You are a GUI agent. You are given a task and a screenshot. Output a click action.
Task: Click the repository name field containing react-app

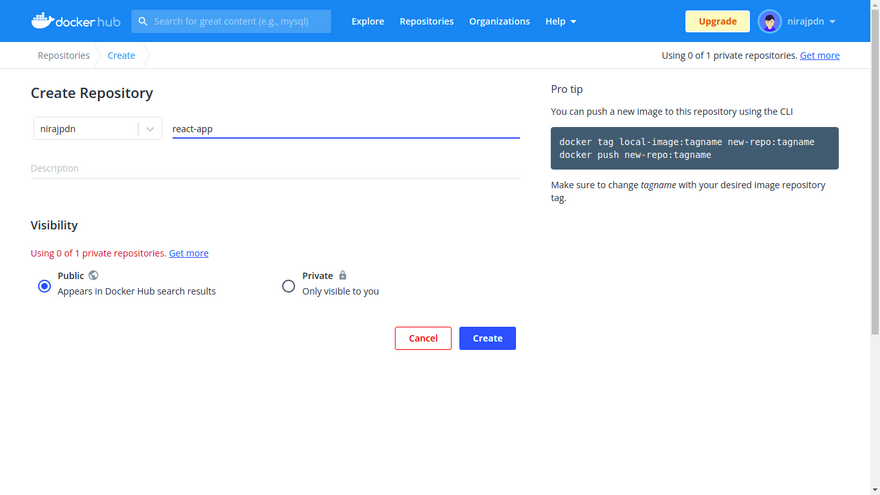(345, 129)
